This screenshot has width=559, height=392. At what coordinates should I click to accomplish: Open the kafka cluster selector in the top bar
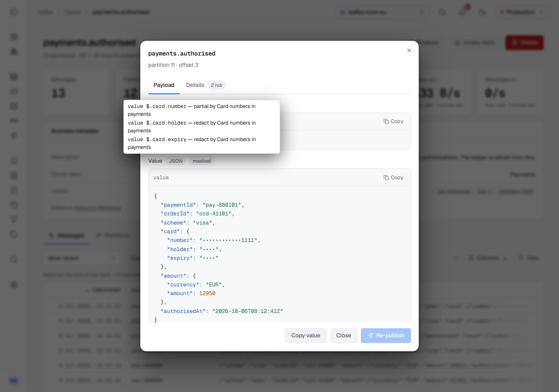(x=382, y=12)
